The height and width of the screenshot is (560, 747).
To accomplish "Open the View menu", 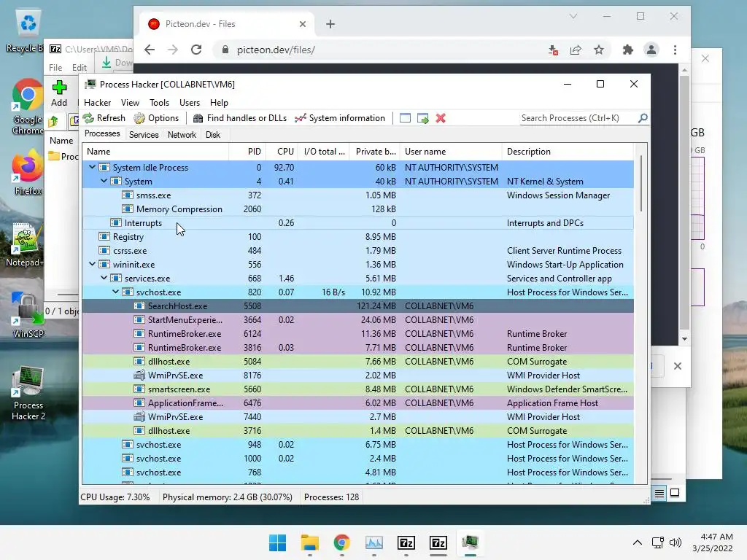I will [x=130, y=102].
